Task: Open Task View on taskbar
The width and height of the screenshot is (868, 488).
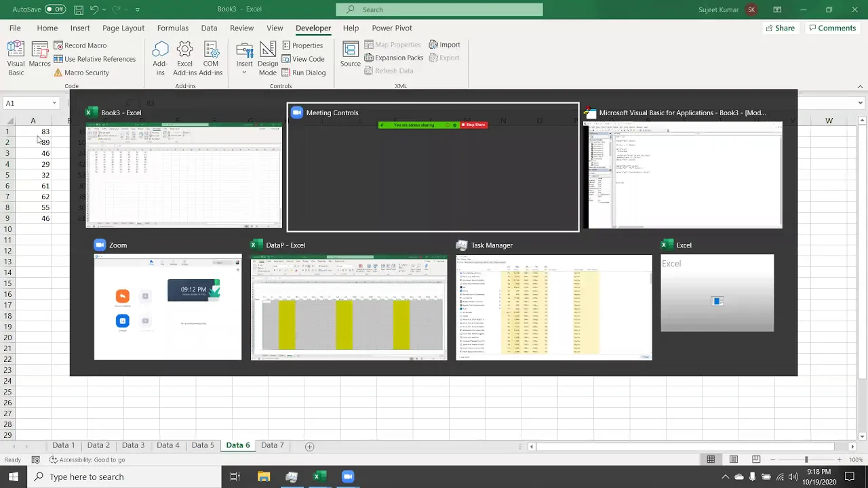Action: click(235, 476)
